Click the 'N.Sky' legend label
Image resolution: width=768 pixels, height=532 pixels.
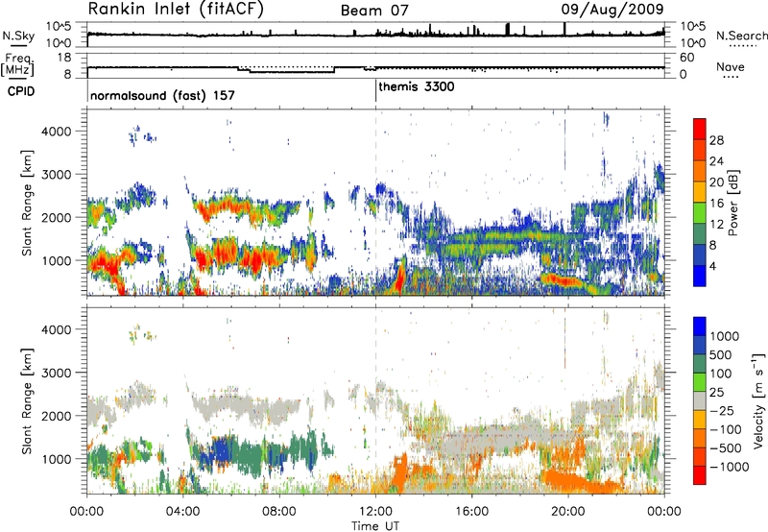[x=18, y=36]
